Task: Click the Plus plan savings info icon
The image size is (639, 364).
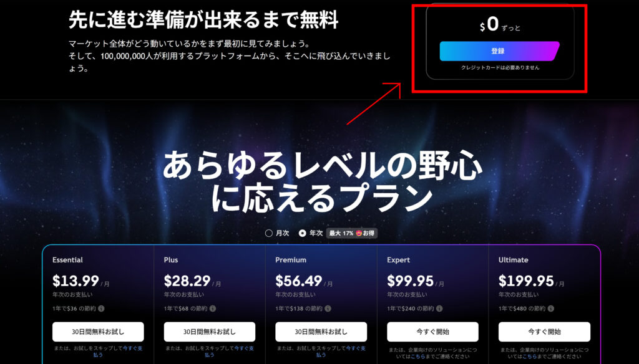Action: point(213,309)
